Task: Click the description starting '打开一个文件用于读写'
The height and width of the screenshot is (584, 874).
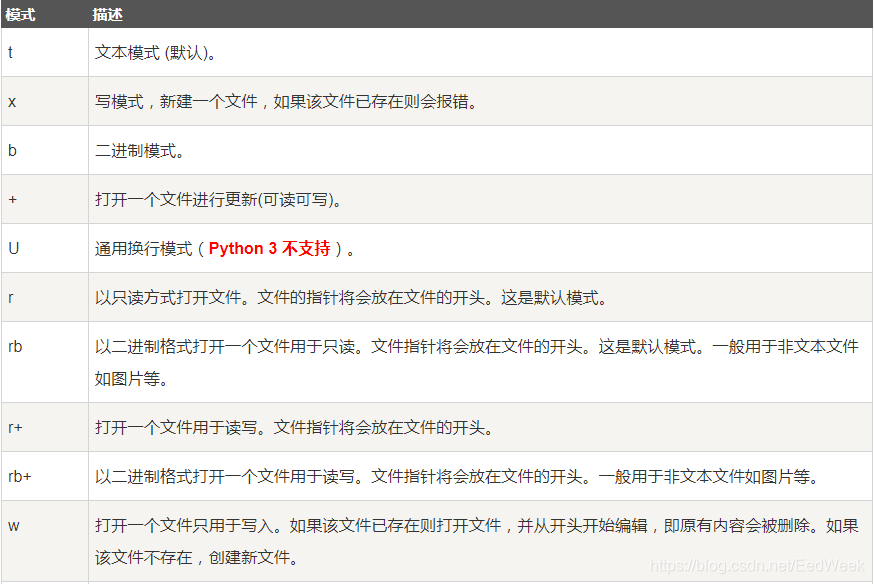Action: 294,427
